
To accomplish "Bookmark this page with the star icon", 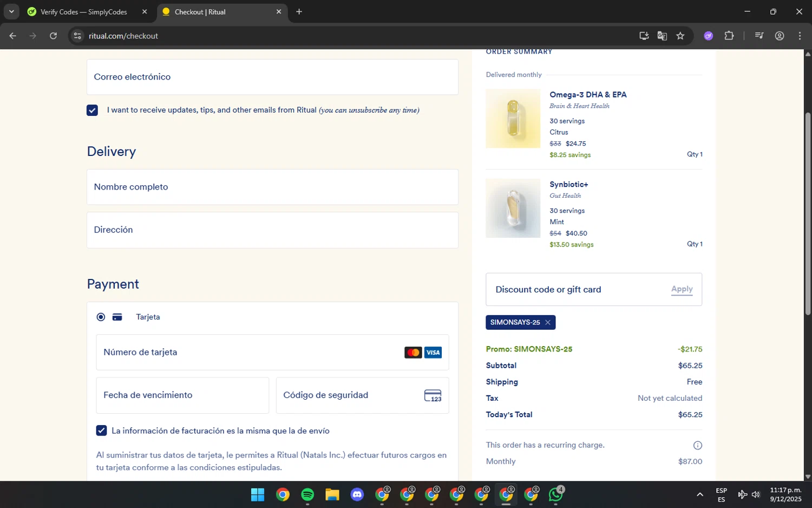I will (680, 36).
